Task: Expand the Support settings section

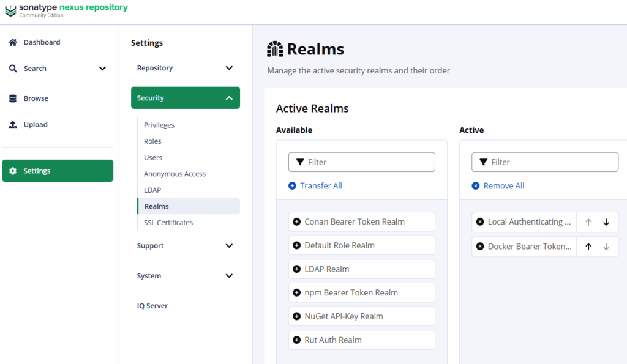Action: click(229, 246)
